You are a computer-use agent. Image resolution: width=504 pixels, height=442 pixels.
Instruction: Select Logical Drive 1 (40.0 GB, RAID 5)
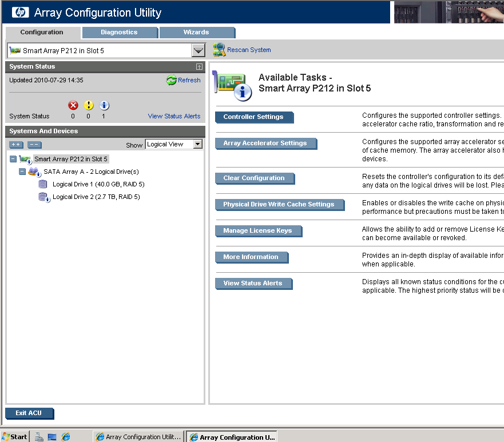[98, 184]
